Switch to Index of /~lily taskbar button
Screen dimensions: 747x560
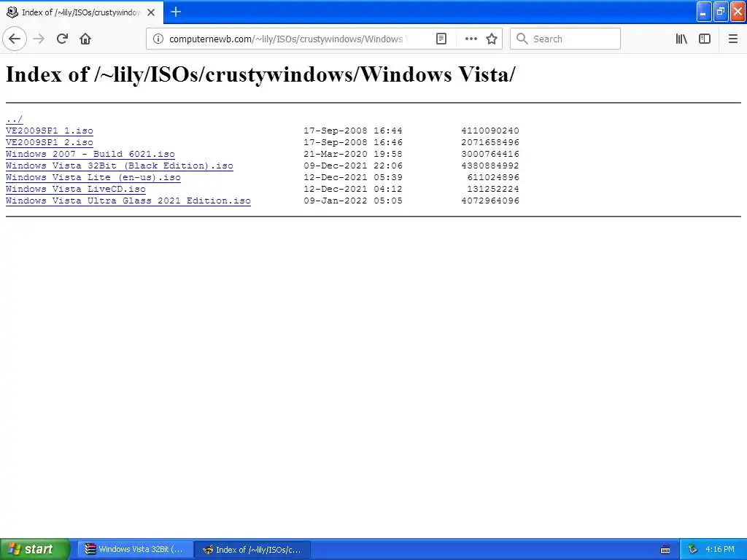tap(253, 550)
